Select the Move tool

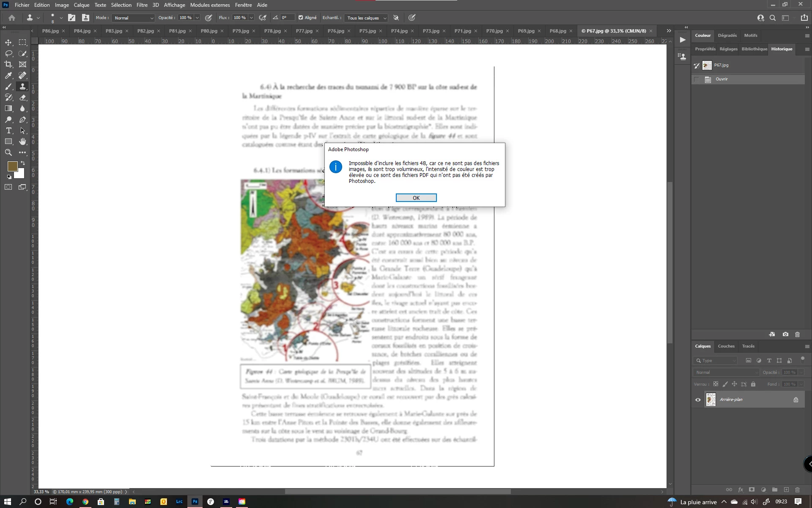tap(8, 42)
